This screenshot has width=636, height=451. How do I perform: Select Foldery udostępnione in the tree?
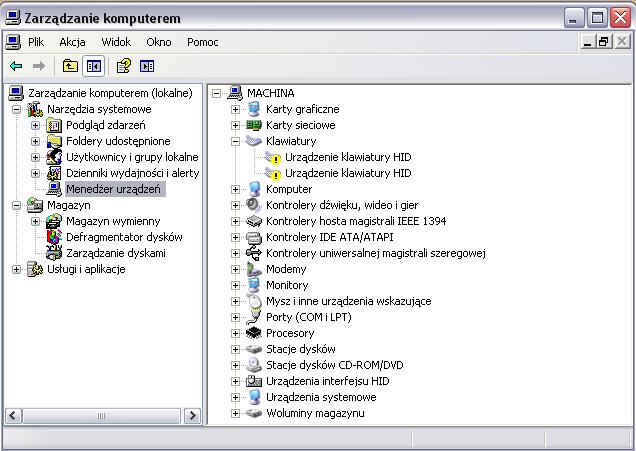tap(118, 141)
